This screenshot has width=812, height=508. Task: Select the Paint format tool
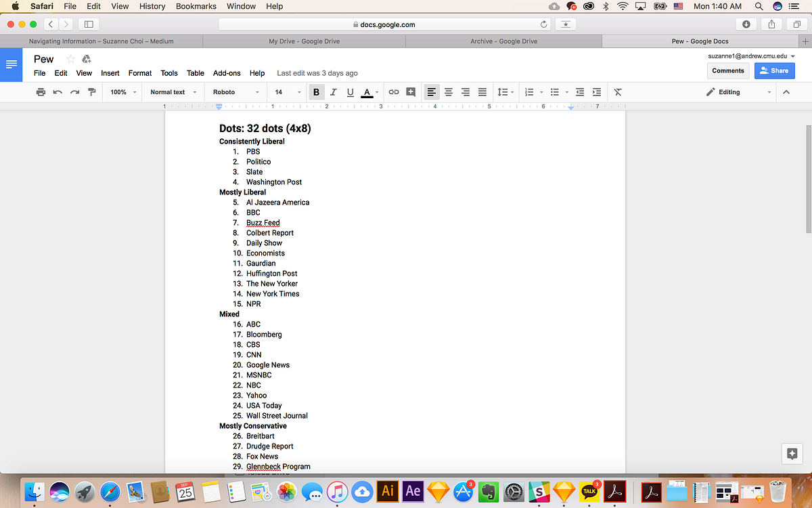tap(92, 92)
